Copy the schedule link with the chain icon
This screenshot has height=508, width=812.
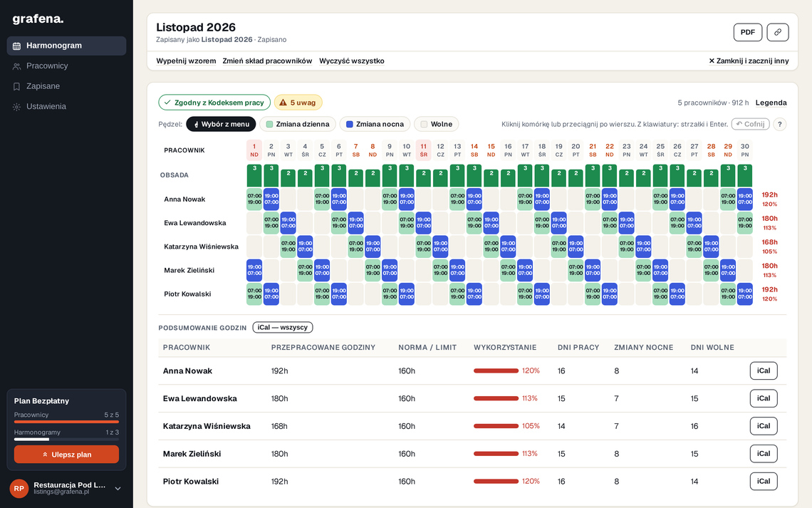(777, 32)
